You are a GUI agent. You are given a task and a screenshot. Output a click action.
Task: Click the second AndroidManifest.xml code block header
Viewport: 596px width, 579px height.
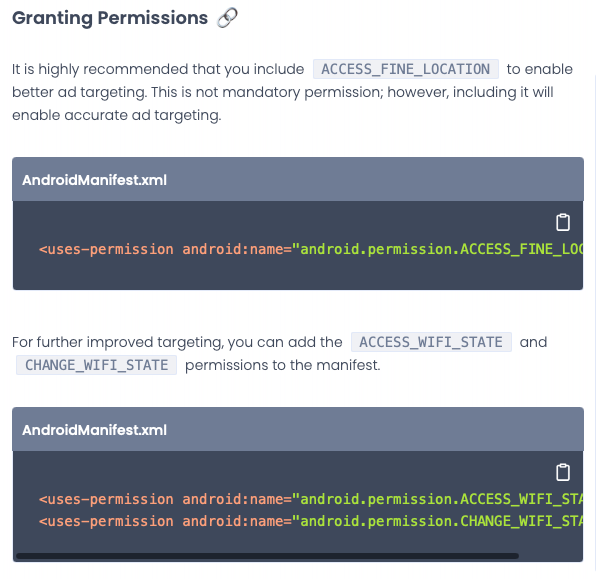298,430
